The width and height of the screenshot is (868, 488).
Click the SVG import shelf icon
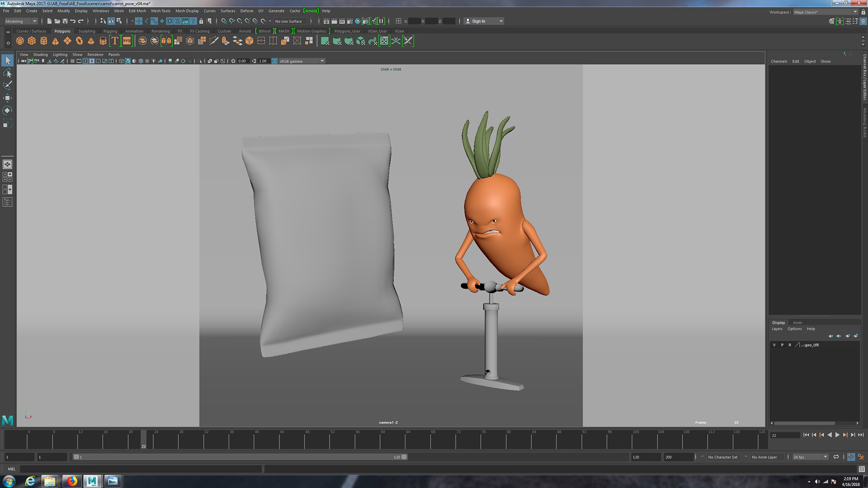127,41
